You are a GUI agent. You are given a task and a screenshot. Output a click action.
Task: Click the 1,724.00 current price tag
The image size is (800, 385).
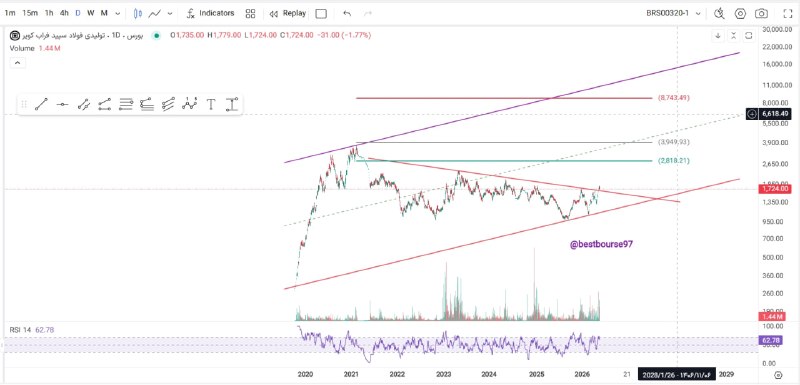pos(776,189)
